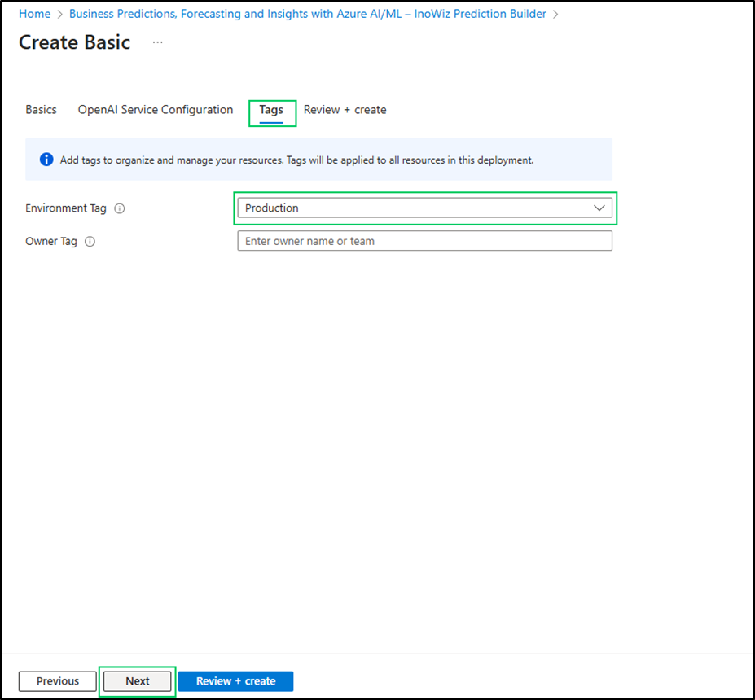Screen dimensions: 755x700
Task: Select the Tags tab
Action: click(271, 110)
